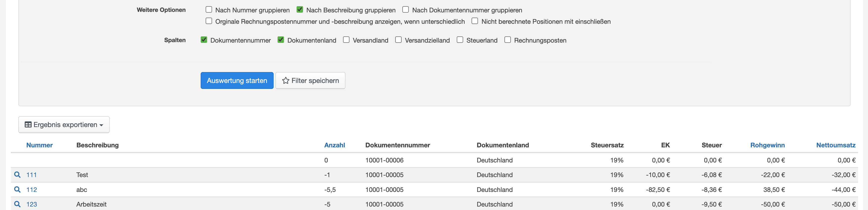Open item number 112 link

click(x=32, y=190)
